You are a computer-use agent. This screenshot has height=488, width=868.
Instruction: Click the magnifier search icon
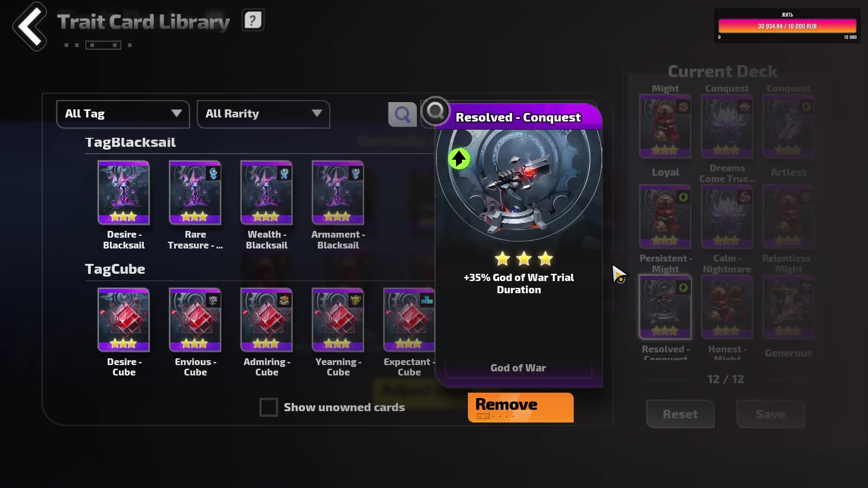coord(402,114)
